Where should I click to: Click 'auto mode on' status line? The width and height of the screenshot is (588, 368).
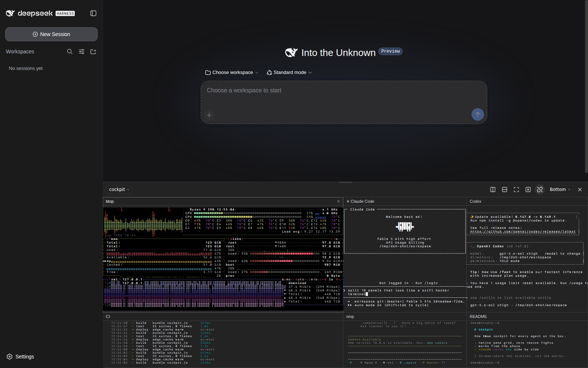388,305
